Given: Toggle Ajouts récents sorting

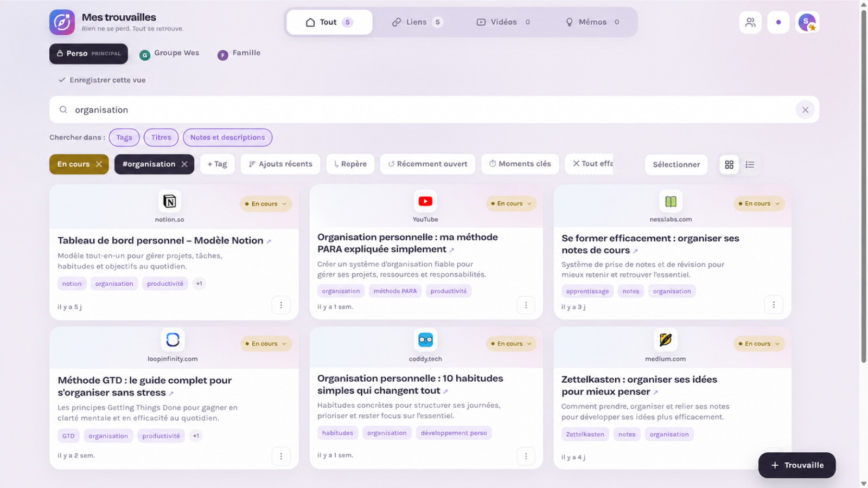Looking at the screenshot, I should [x=280, y=164].
